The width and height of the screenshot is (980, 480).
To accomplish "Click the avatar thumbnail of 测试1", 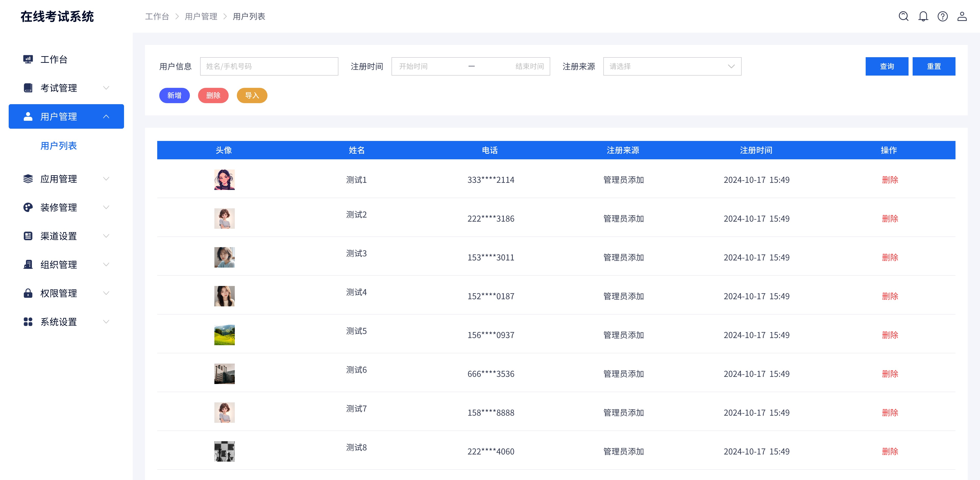I will click(x=225, y=180).
